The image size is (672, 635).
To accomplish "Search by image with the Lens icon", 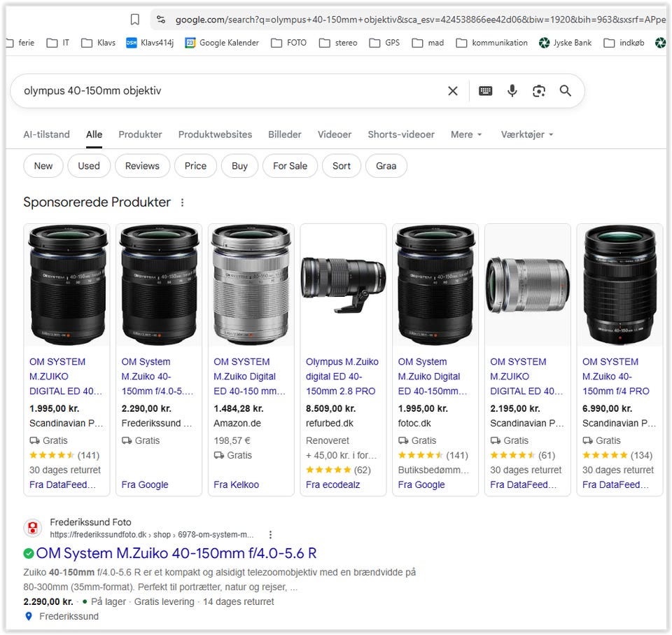I will 539,91.
